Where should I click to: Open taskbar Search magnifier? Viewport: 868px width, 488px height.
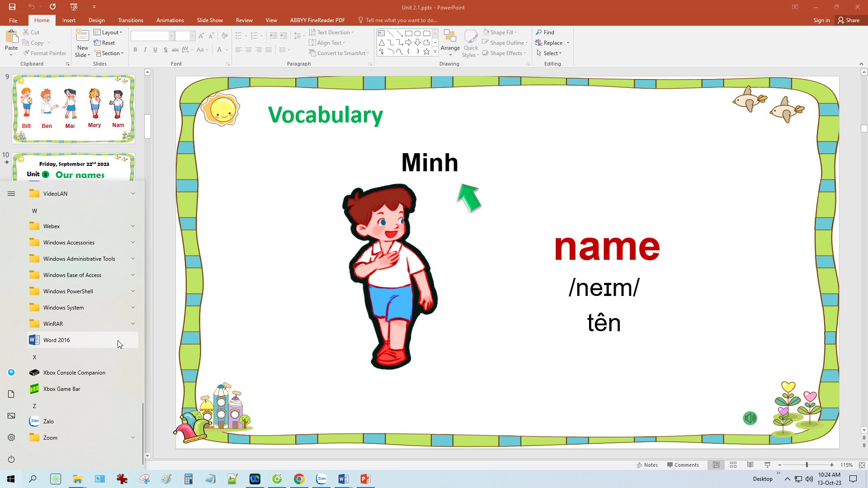(x=33, y=479)
